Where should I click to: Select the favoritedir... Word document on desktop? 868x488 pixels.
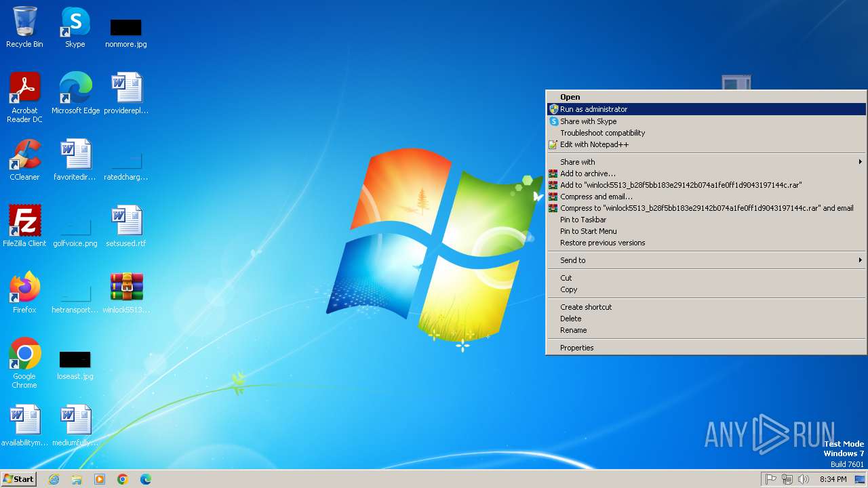(75, 159)
